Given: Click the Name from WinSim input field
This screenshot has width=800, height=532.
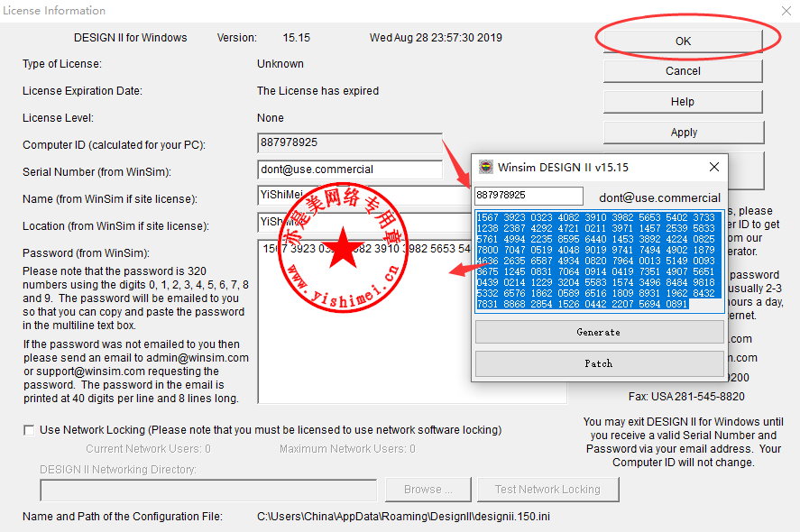Looking at the screenshot, I should [364, 196].
